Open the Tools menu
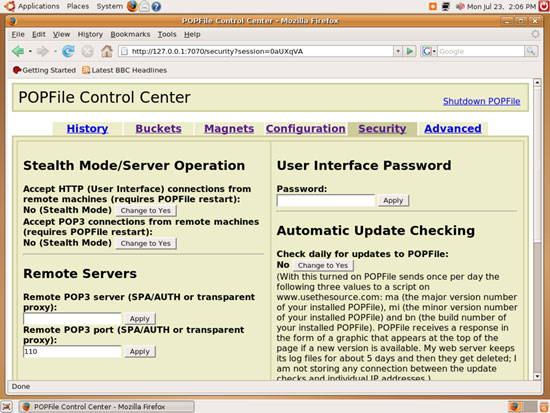This screenshot has width=550, height=413. (167, 34)
